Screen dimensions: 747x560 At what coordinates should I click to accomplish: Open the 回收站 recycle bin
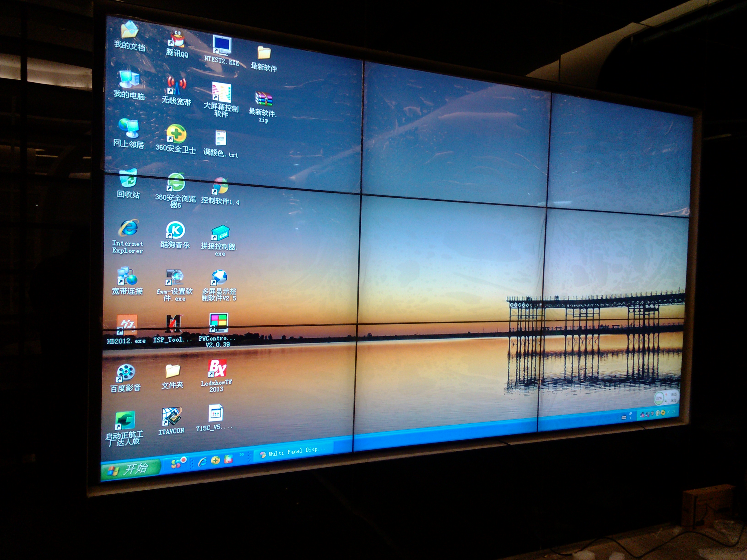(x=128, y=179)
